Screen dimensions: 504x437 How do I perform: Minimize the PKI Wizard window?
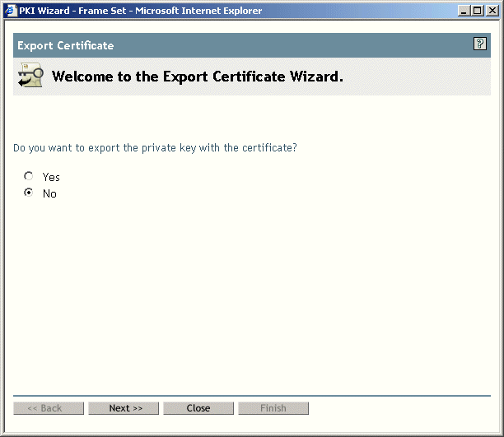463,11
